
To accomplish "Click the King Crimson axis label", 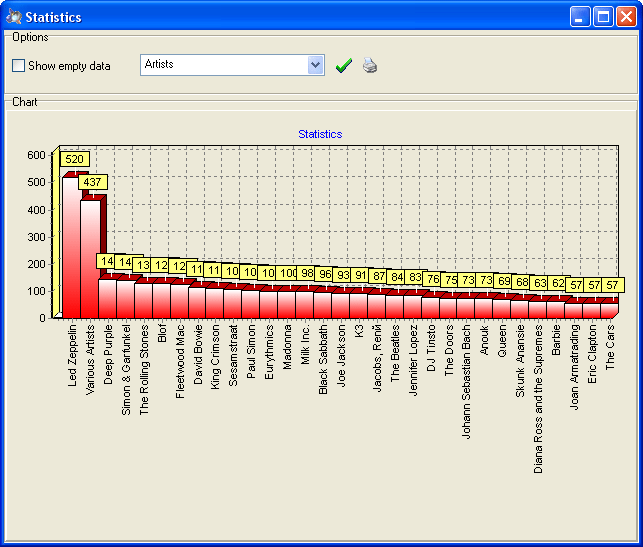I will (215, 357).
